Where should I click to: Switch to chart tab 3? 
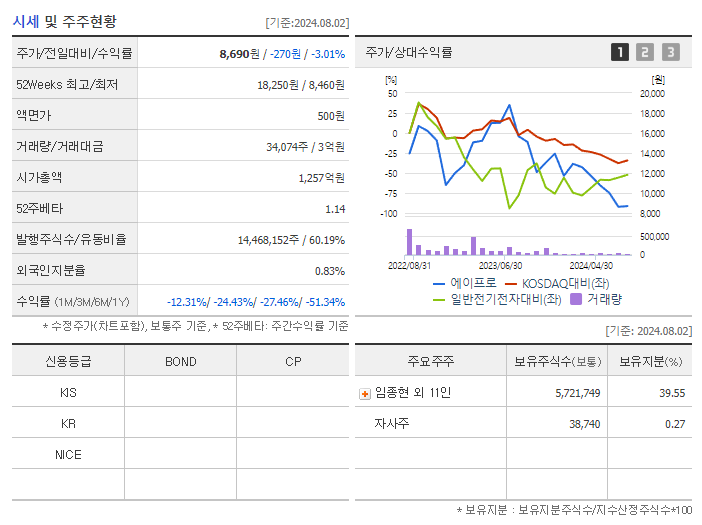(x=671, y=52)
